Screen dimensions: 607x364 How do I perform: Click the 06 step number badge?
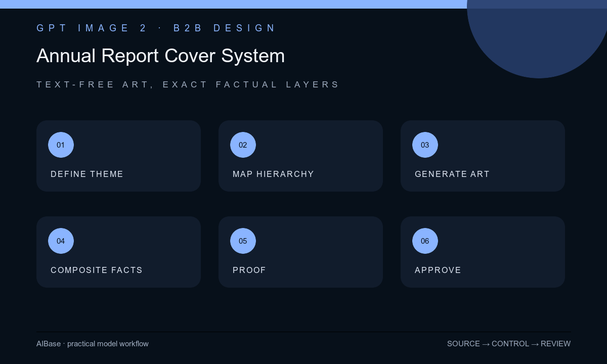pos(425,241)
